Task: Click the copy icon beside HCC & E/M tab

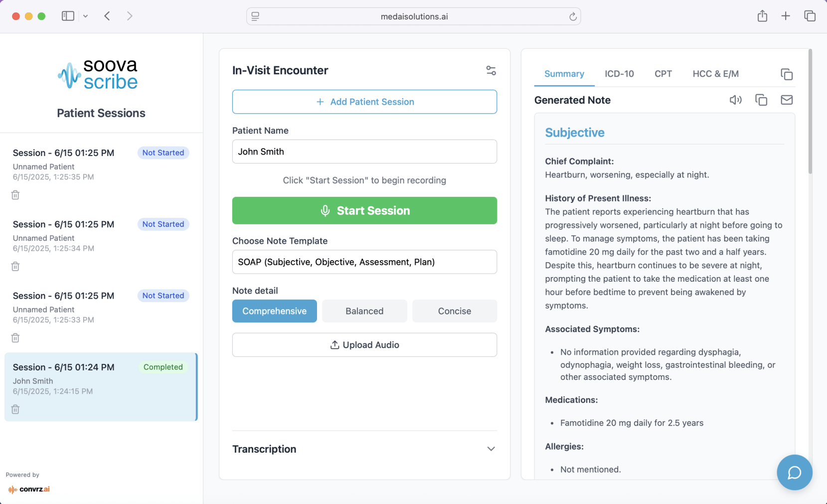Action: pos(787,74)
